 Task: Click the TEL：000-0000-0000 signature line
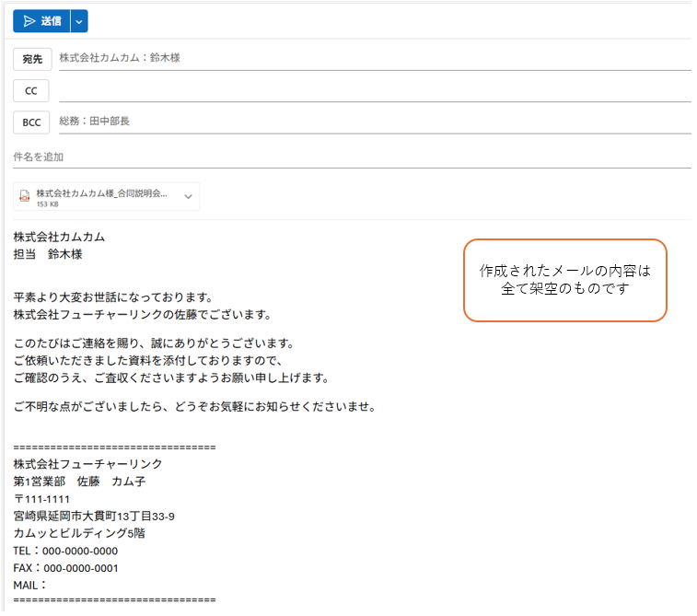point(65,551)
